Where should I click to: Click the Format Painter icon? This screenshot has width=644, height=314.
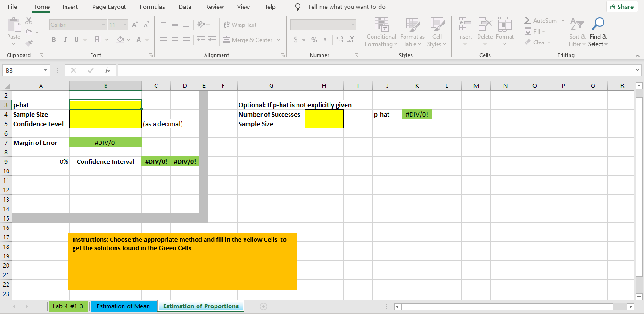click(28, 43)
